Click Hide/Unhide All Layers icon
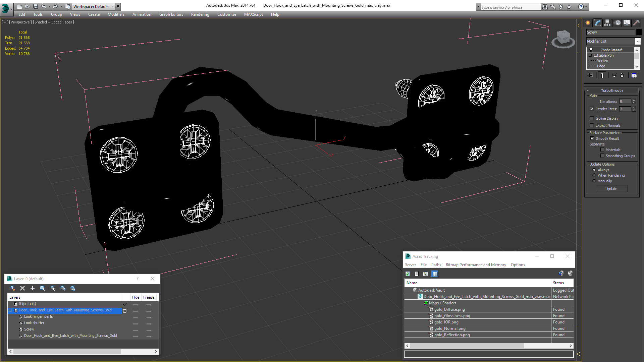Viewport: 644px width, 362px height. tap(63, 288)
